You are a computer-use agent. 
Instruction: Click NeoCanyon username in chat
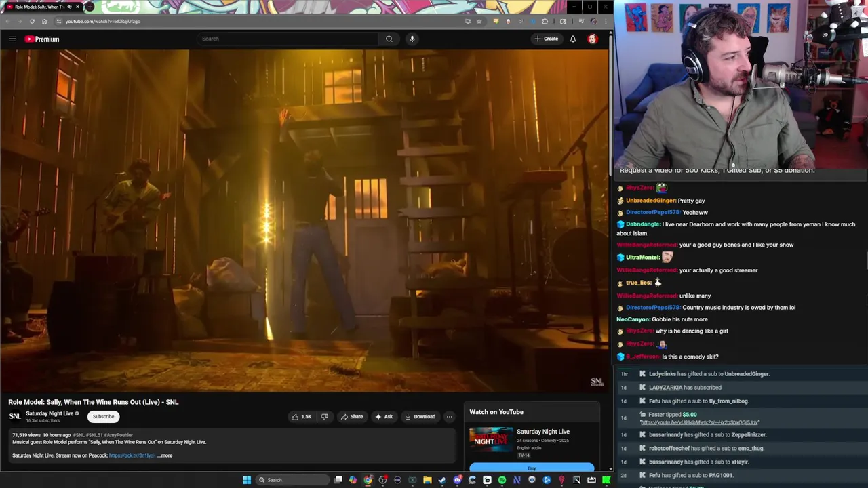633,319
